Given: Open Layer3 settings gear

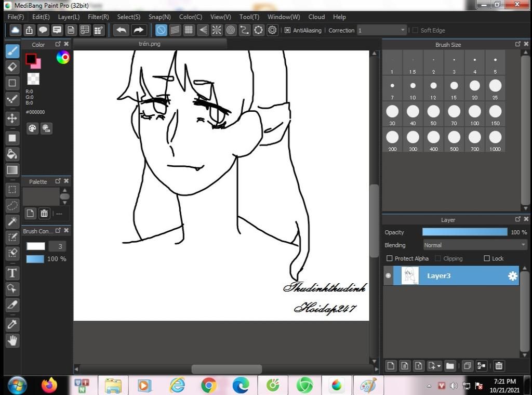Looking at the screenshot, I should [x=513, y=276].
